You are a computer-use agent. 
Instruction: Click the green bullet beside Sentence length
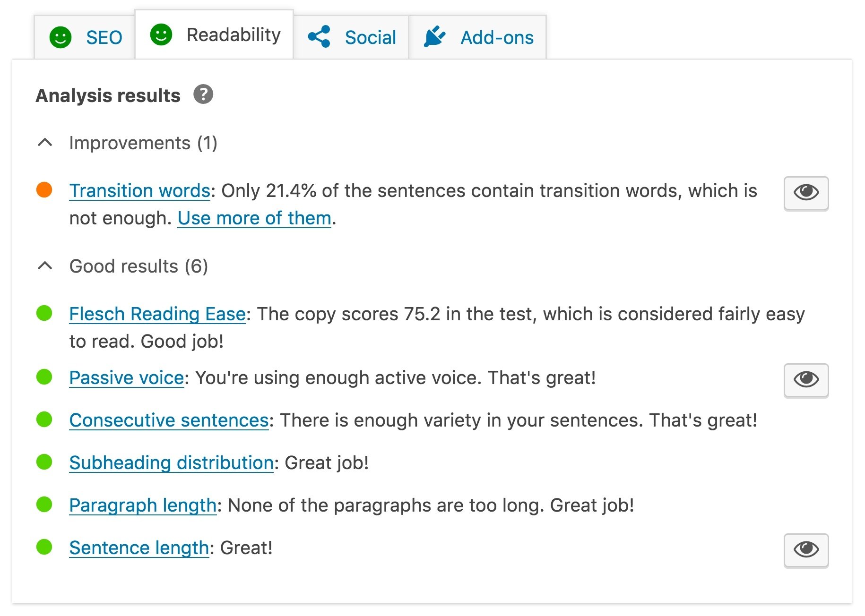44,548
